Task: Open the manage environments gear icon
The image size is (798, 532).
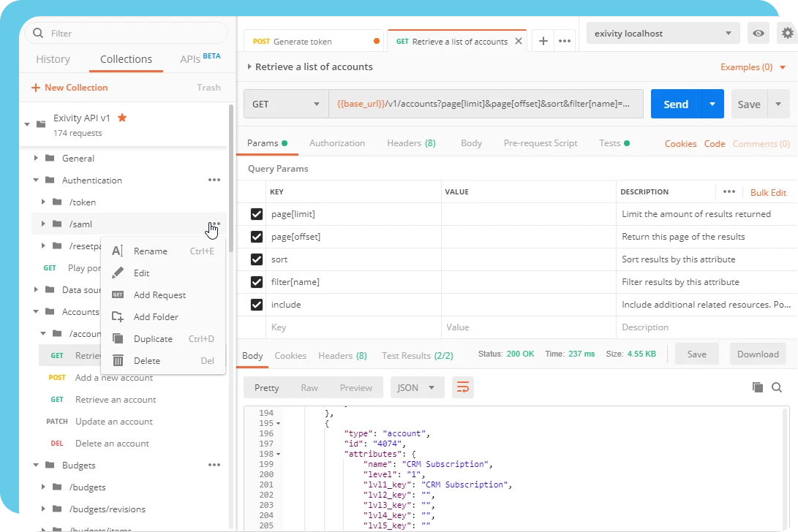Action: point(787,33)
